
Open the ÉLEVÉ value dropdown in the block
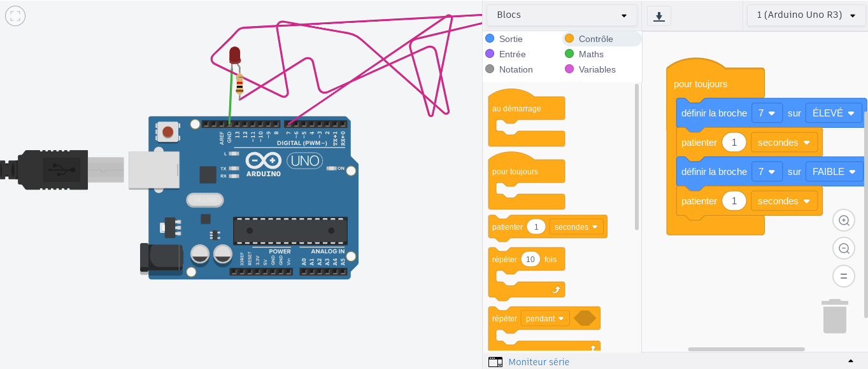click(x=832, y=113)
